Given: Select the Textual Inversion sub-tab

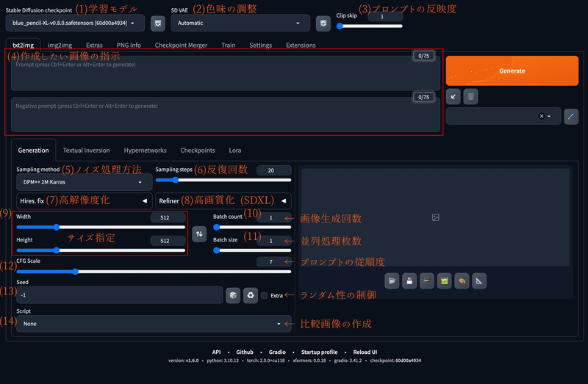Looking at the screenshot, I should click(x=86, y=151).
